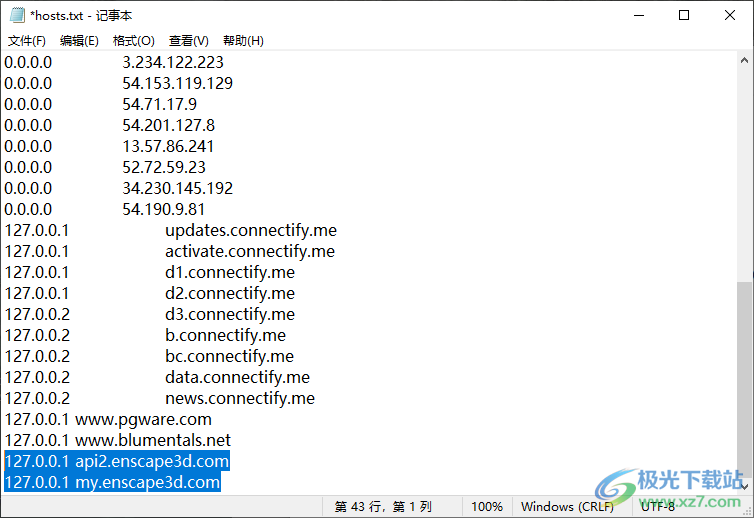Open the 查看(V) menu
Viewport: 754px width, 518px height.
point(188,41)
